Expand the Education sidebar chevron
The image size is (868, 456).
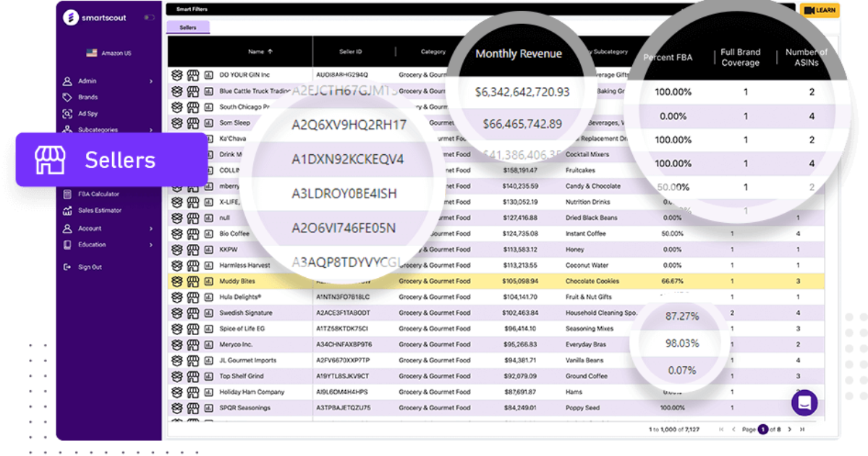pyautogui.click(x=151, y=245)
